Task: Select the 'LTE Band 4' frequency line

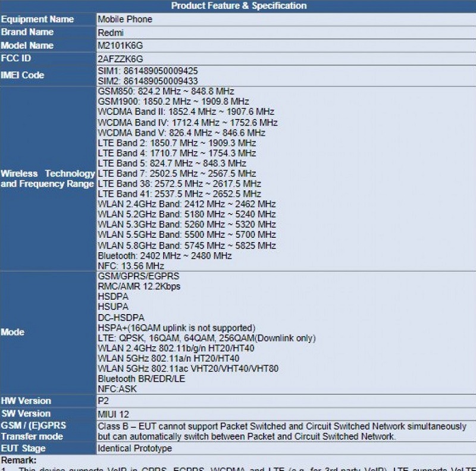Action: coord(177,153)
